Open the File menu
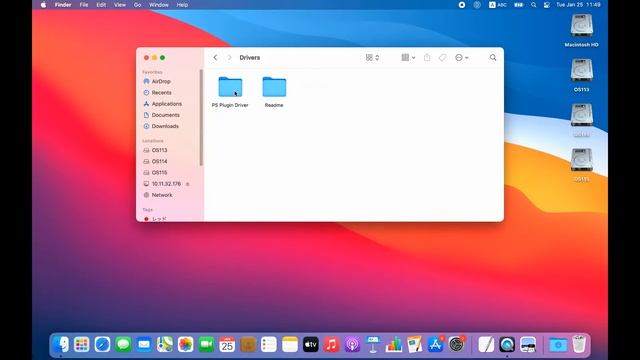 tap(84, 5)
